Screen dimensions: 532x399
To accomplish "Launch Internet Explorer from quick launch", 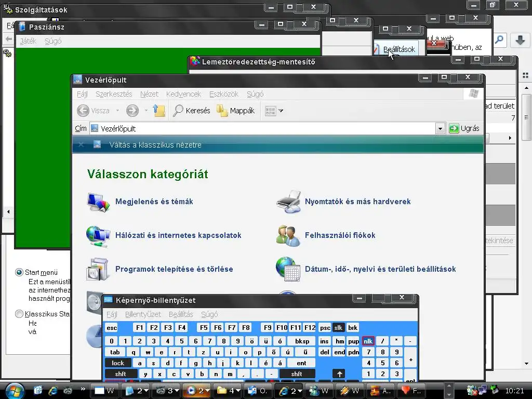I will click(x=53, y=391).
